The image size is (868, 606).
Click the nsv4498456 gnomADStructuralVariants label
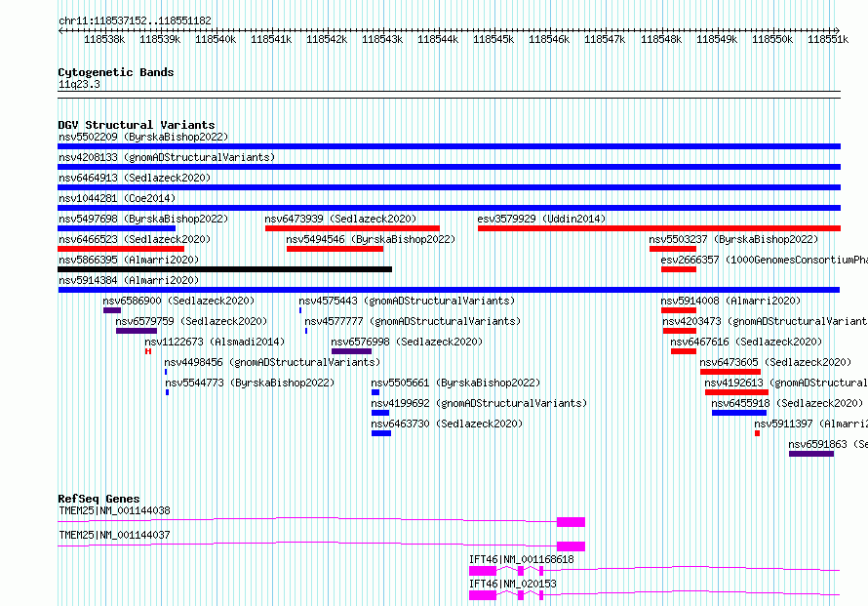(272, 362)
